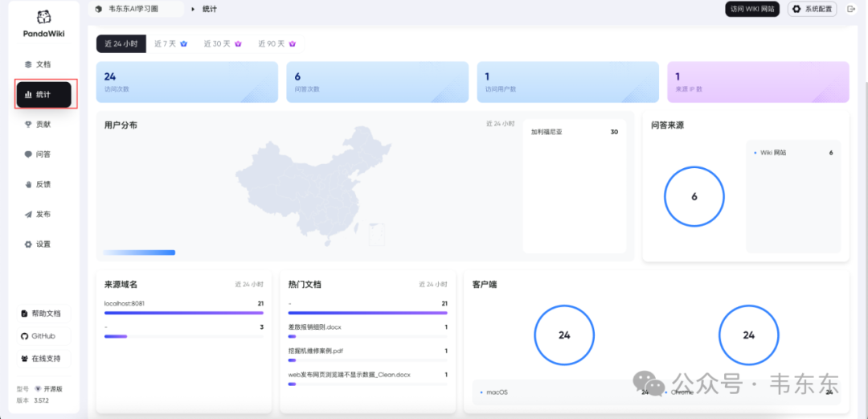Click the 访问用户数 stat card

[568, 82]
